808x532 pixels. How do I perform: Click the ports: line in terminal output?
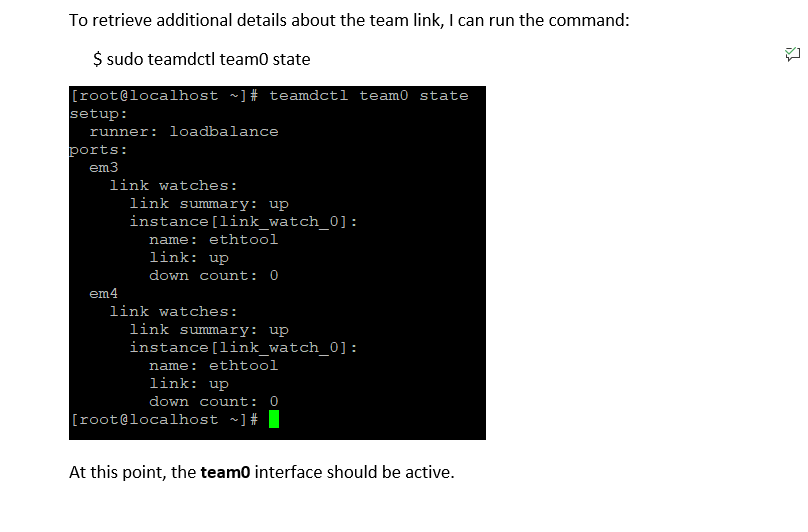point(98,150)
